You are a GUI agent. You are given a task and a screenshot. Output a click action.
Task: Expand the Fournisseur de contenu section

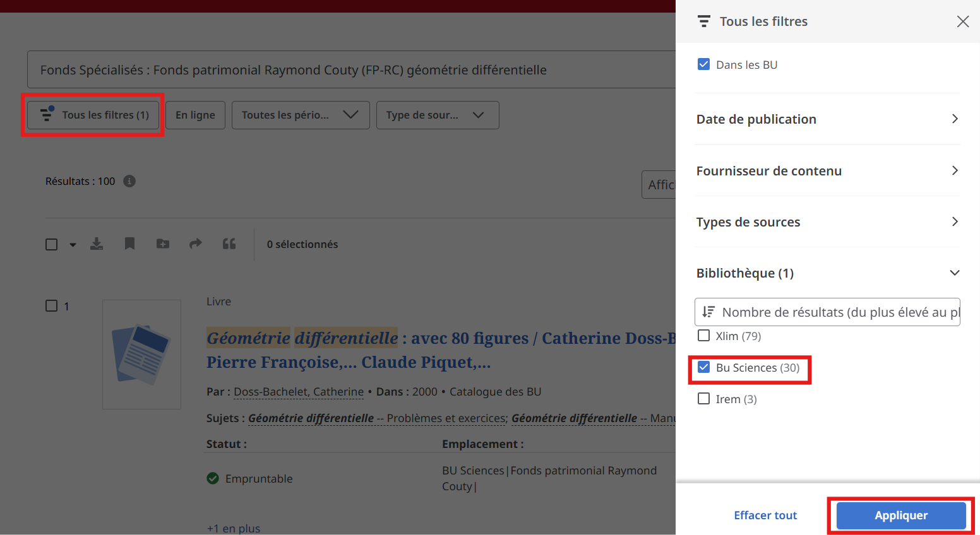point(827,171)
